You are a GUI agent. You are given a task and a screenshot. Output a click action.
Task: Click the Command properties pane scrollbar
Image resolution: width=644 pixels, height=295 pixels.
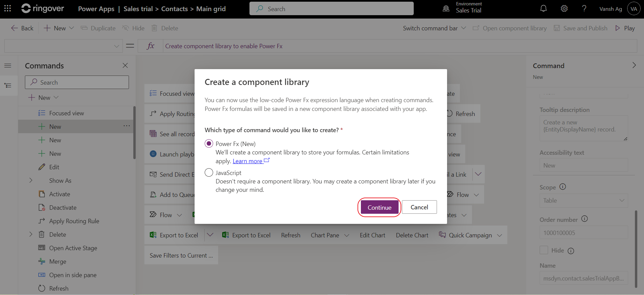coord(636,249)
